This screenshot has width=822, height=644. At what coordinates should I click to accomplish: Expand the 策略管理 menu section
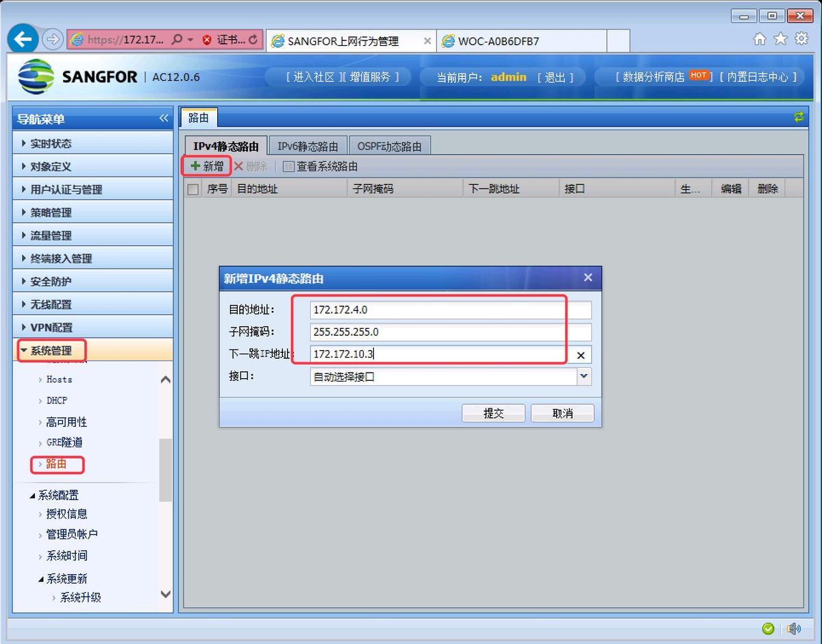(x=92, y=212)
